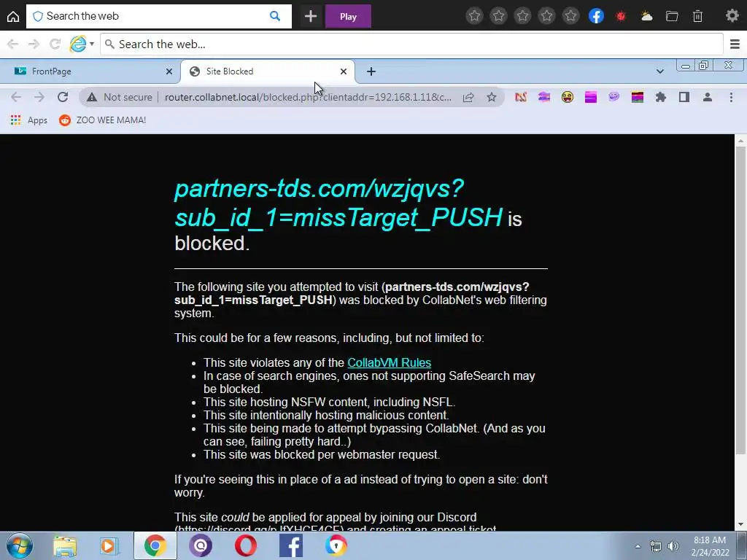Bookmark this page with star icon
The image size is (747, 560).
point(492,97)
